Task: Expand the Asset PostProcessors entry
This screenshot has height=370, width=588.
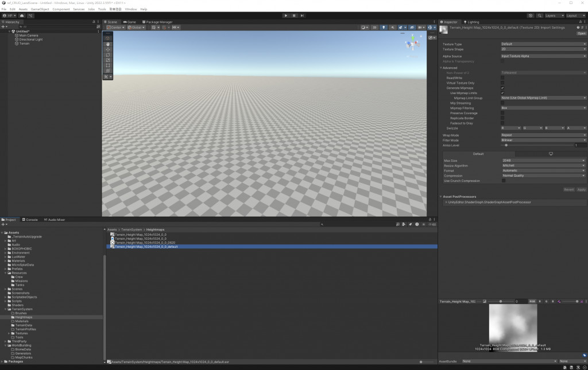Action: 446,202
